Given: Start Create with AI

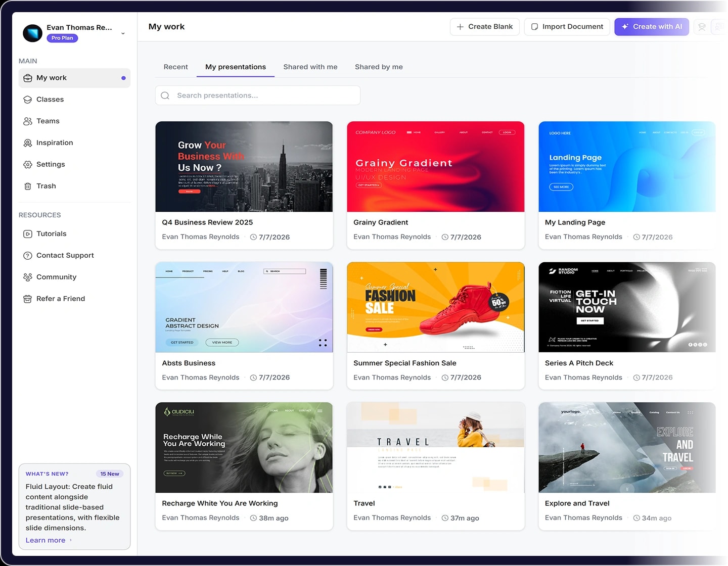Looking at the screenshot, I should (652, 27).
